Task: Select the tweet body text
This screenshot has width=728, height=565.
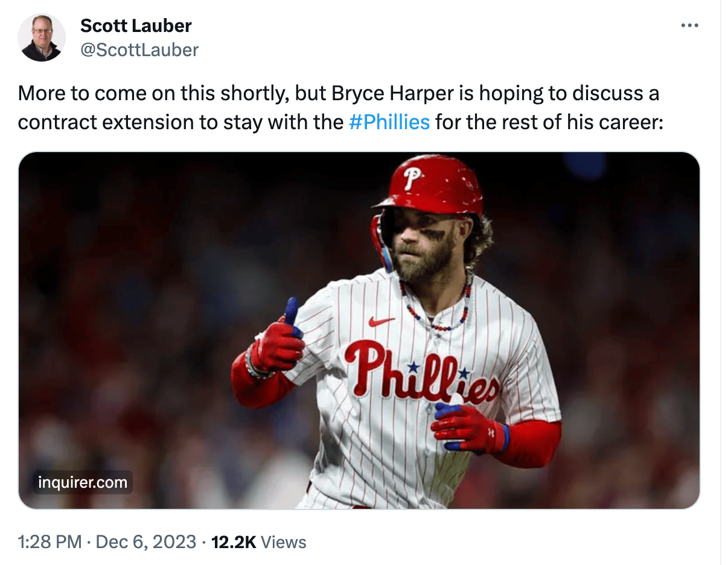Action: (x=338, y=107)
